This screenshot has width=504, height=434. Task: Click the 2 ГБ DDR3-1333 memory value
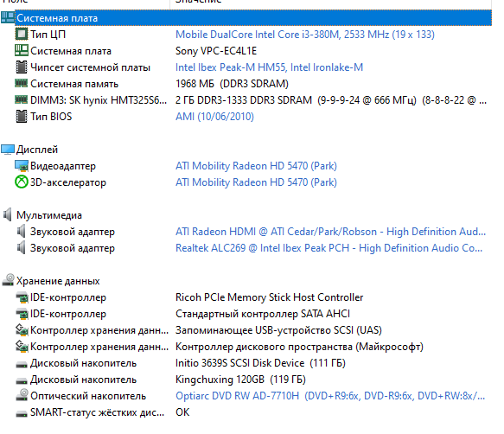click(x=331, y=99)
